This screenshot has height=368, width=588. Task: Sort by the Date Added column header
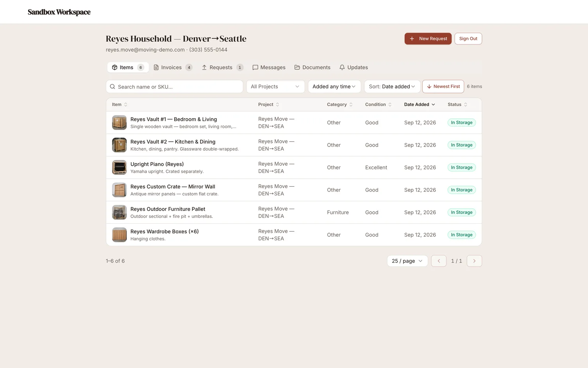tap(420, 105)
